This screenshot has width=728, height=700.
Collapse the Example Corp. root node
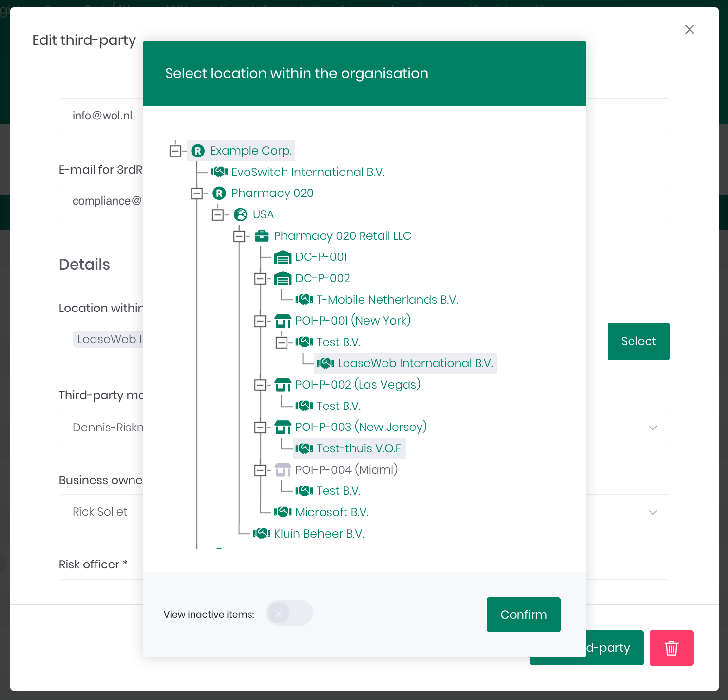pos(175,151)
